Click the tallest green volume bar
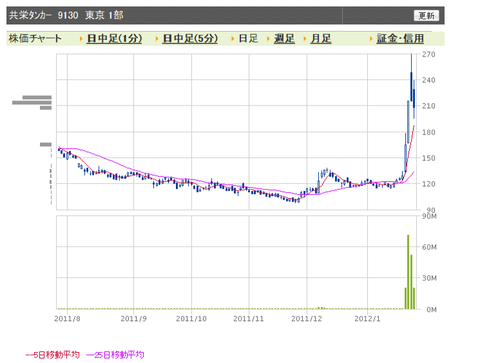Screen dimensions: 480x363 click(408, 272)
